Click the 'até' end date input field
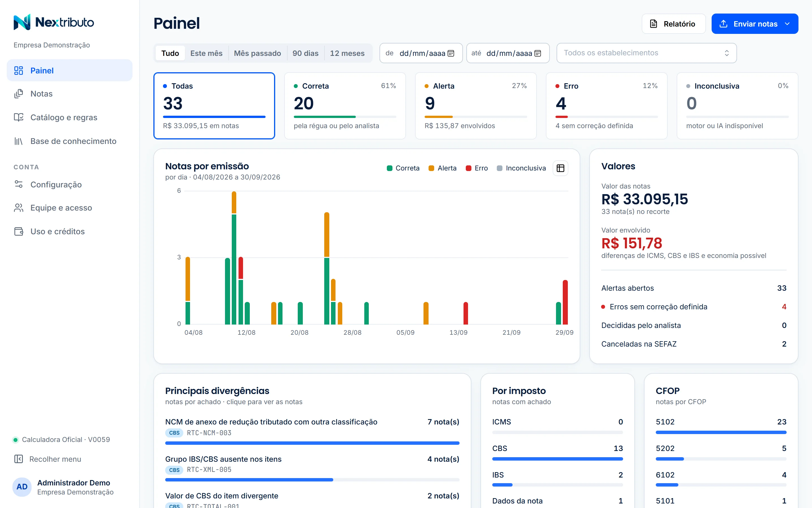This screenshot has height=508, width=812. point(508,53)
